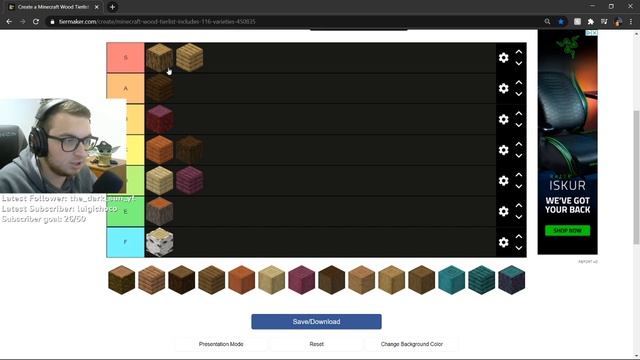Screen dimensions: 640x360
Task: Open settings gear in the crimson stem block row
Action: pos(504,119)
